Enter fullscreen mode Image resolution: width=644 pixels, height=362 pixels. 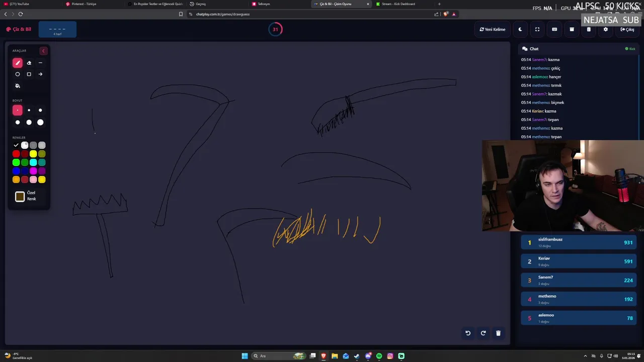[537, 29]
